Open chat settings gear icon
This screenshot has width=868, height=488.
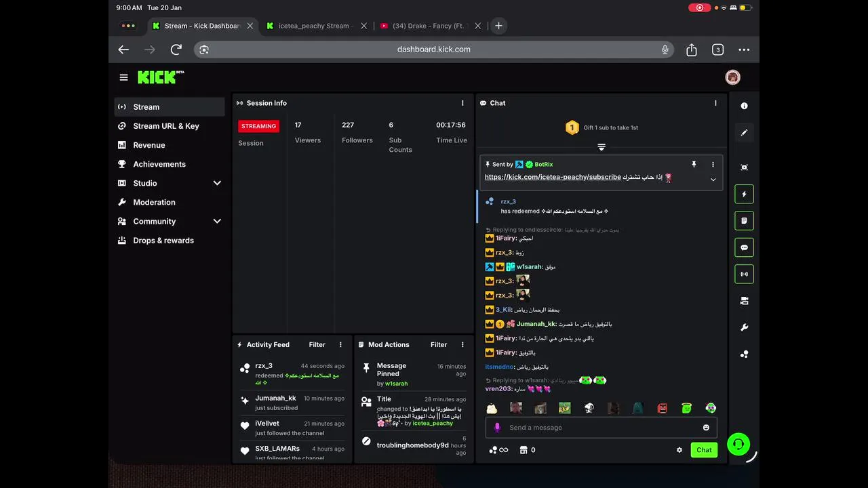679,450
